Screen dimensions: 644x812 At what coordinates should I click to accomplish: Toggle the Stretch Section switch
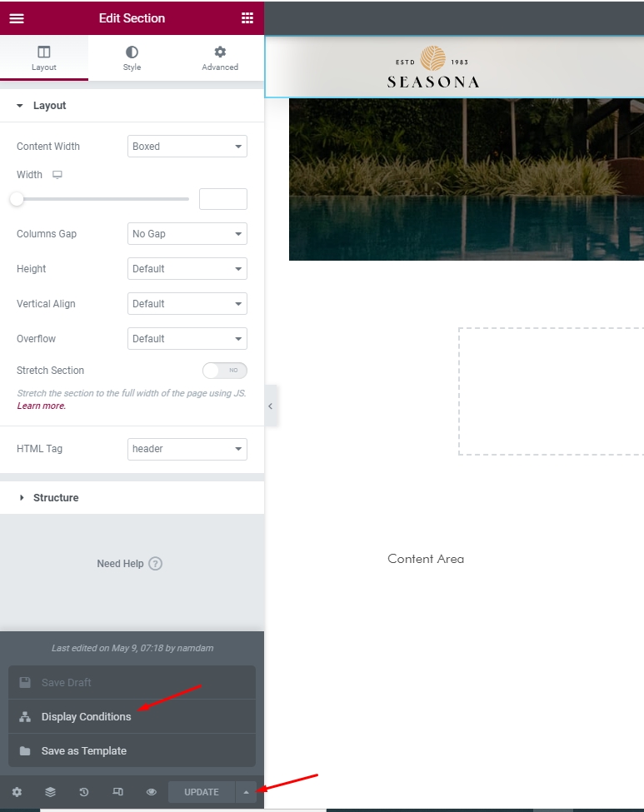(224, 371)
